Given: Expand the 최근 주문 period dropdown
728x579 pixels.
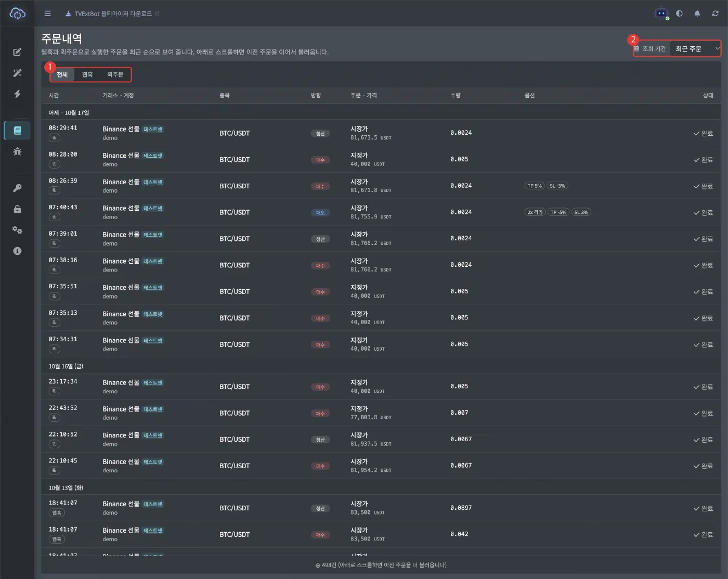Looking at the screenshot, I should (x=695, y=48).
